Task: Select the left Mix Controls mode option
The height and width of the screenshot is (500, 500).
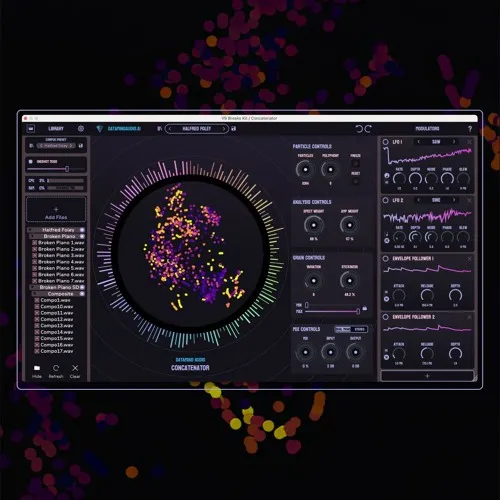Action: (x=343, y=329)
